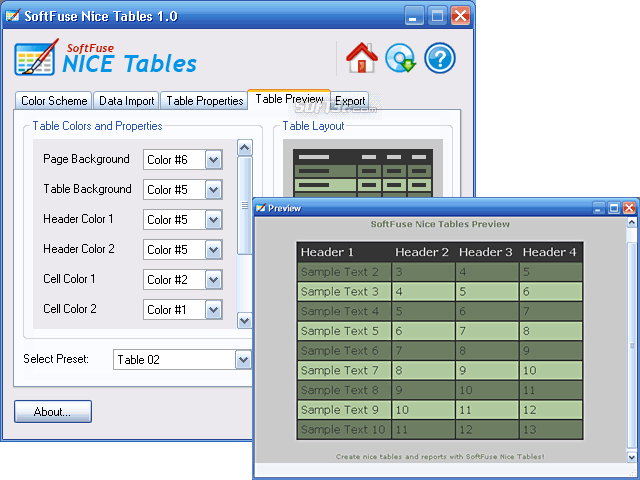Click the 'Create nice tables and reports' footer text
The width and height of the screenshot is (640, 480).
(x=440, y=457)
